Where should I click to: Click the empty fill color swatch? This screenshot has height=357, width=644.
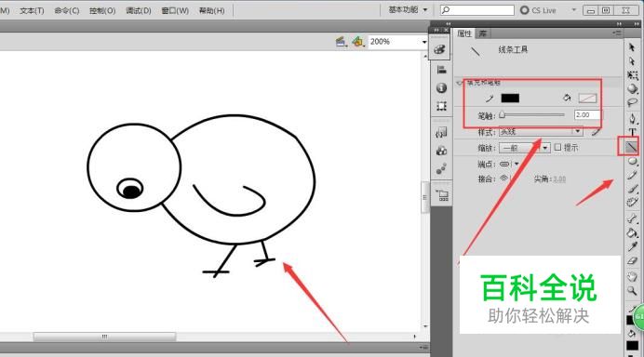587,98
